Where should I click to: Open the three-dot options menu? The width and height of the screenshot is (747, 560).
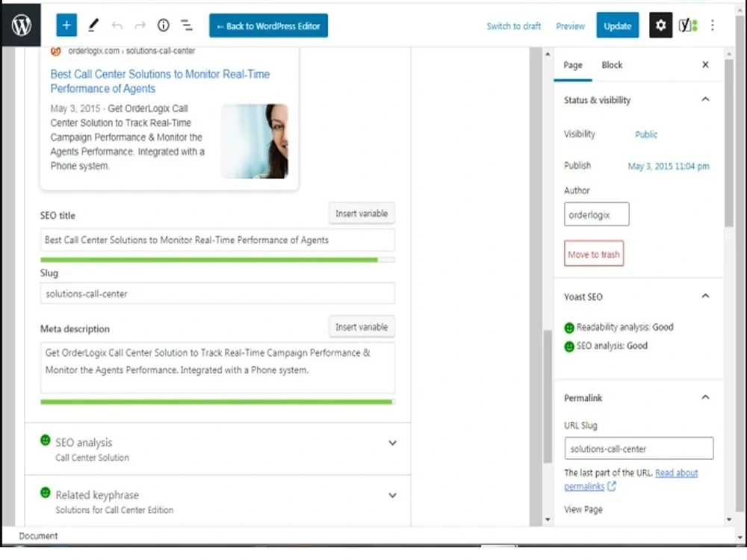pyautogui.click(x=713, y=25)
